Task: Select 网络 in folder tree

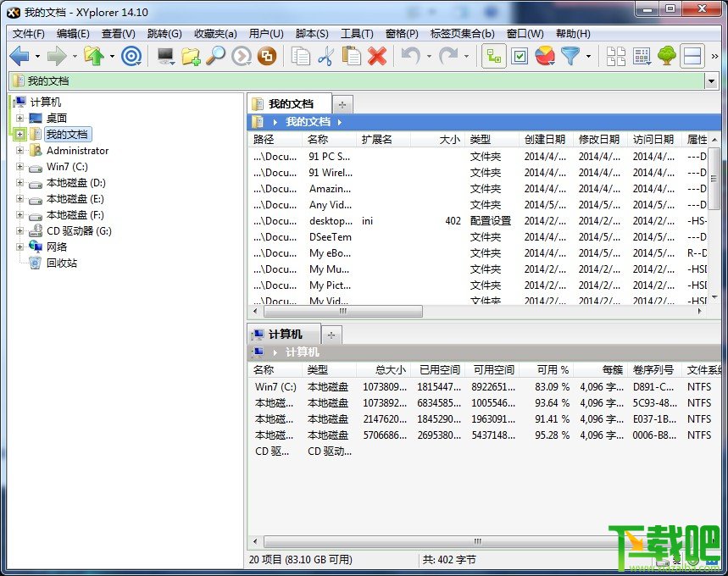Action: pyautogui.click(x=57, y=247)
